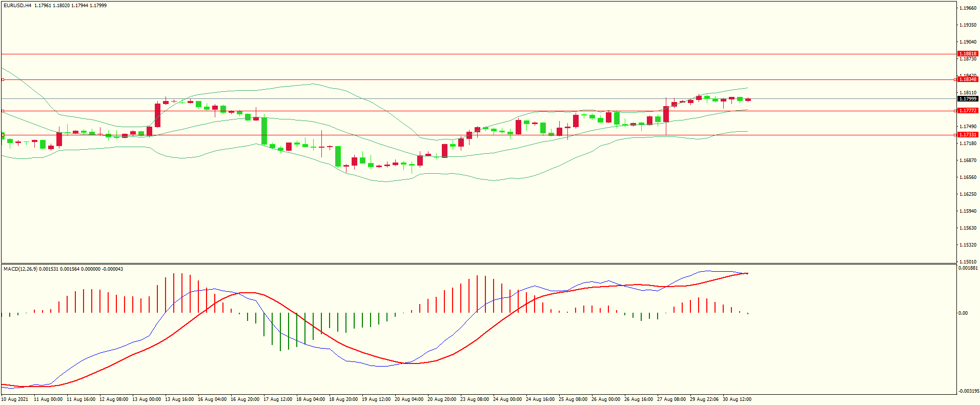The height and width of the screenshot is (405, 980).
Task: Click the 18 Aug 04:00 time label
Action: tap(311, 399)
